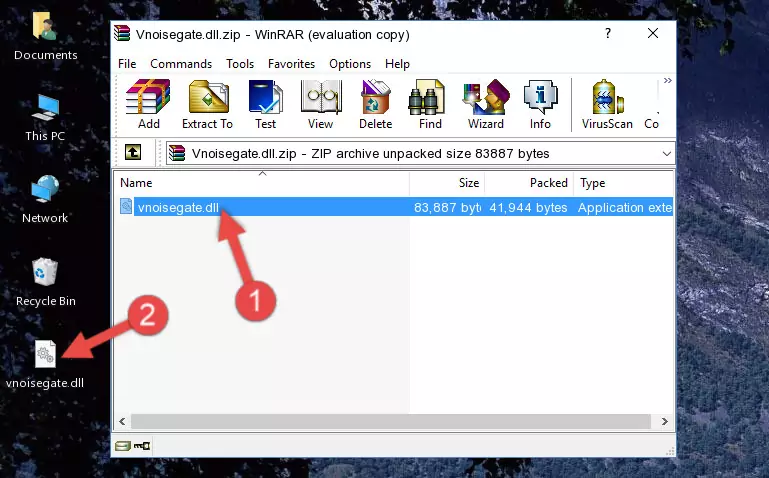Run the Test archive tool

click(265, 104)
